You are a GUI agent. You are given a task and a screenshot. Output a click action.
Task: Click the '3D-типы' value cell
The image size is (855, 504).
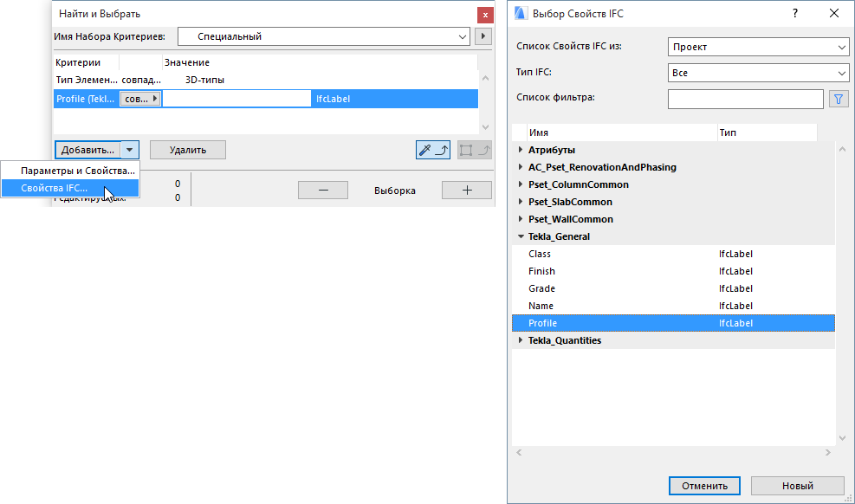click(204, 80)
